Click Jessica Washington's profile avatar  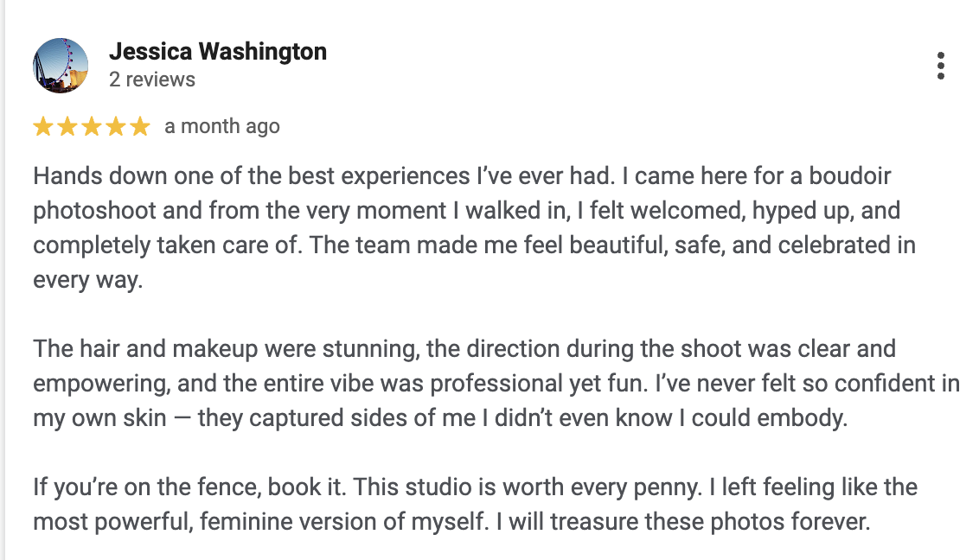click(x=61, y=66)
